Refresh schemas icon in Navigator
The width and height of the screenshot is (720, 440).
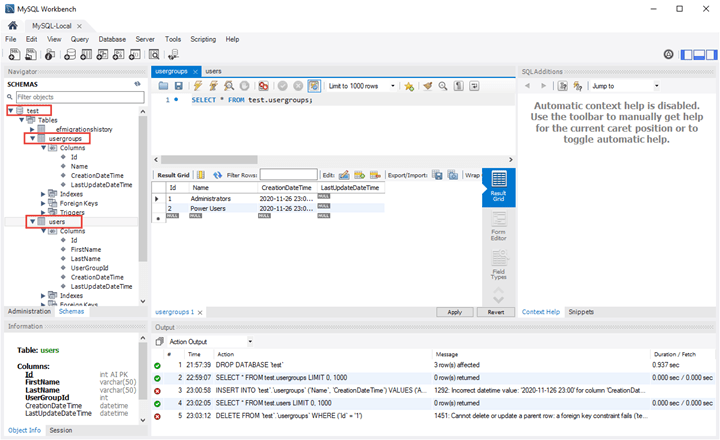pos(137,84)
